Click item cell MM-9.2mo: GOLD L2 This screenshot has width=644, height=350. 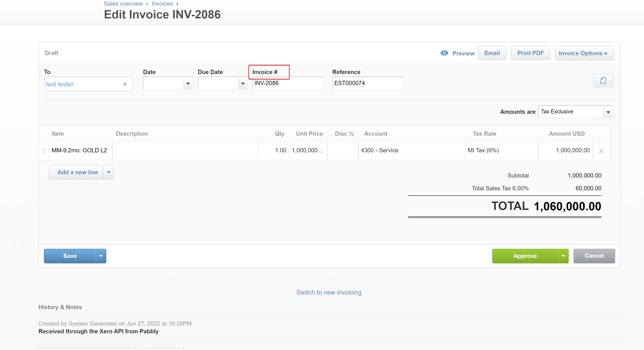[x=81, y=151]
